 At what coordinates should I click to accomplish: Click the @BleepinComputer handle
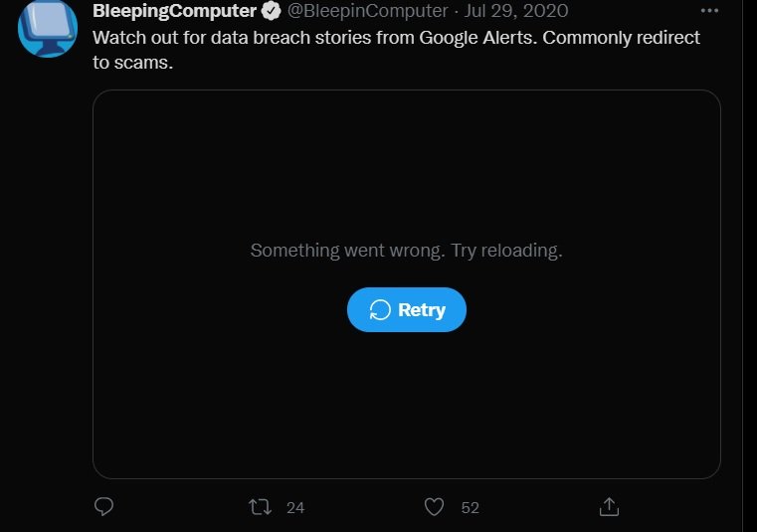coord(367,11)
